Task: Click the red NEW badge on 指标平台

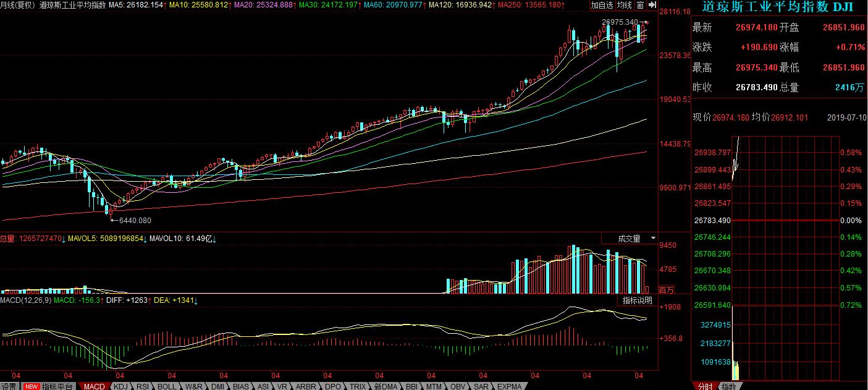Action: tap(31, 386)
